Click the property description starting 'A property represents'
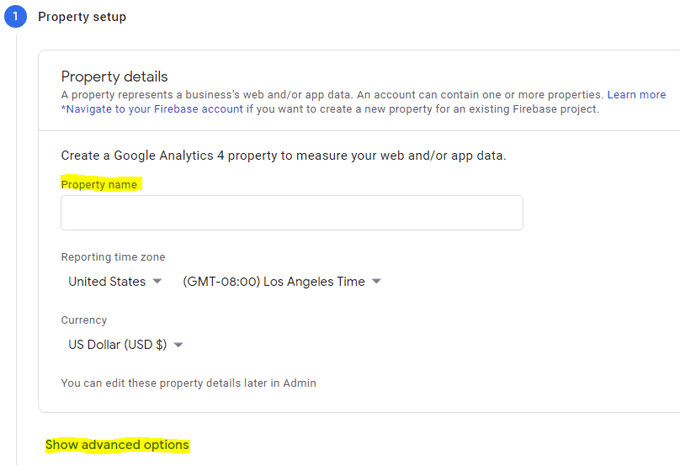This screenshot has width=680, height=465. click(330, 95)
